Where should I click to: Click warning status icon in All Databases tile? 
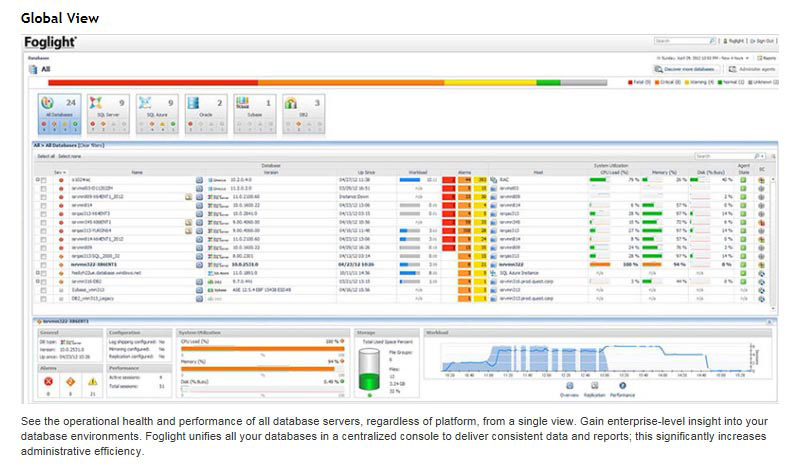65,124
